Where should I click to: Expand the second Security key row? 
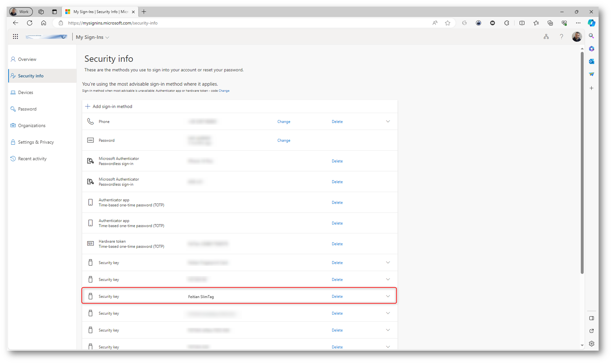pos(388,279)
